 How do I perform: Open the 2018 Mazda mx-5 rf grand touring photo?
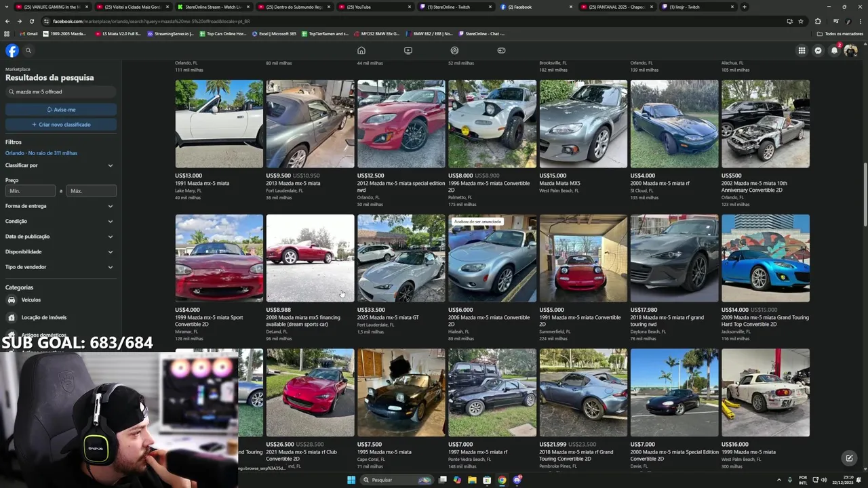point(674,258)
